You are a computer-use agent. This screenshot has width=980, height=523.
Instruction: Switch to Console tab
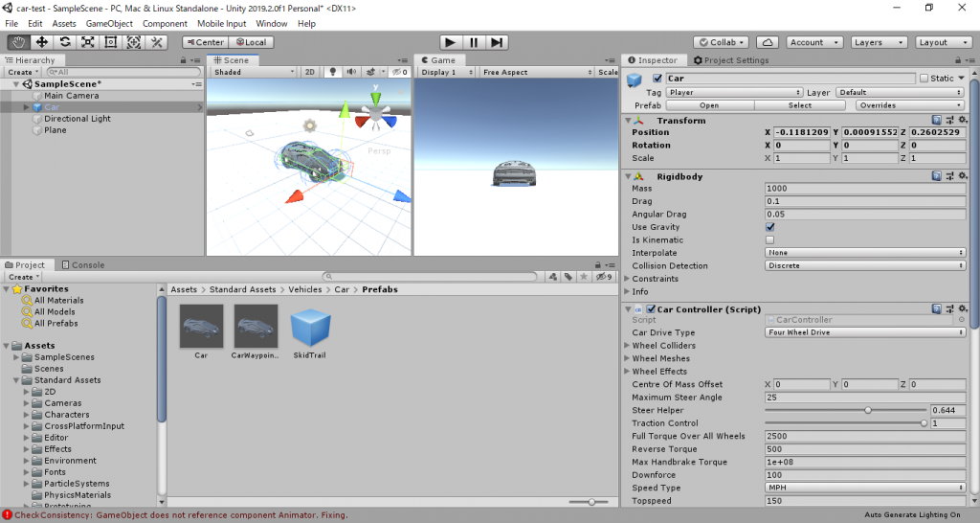(x=83, y=265)
